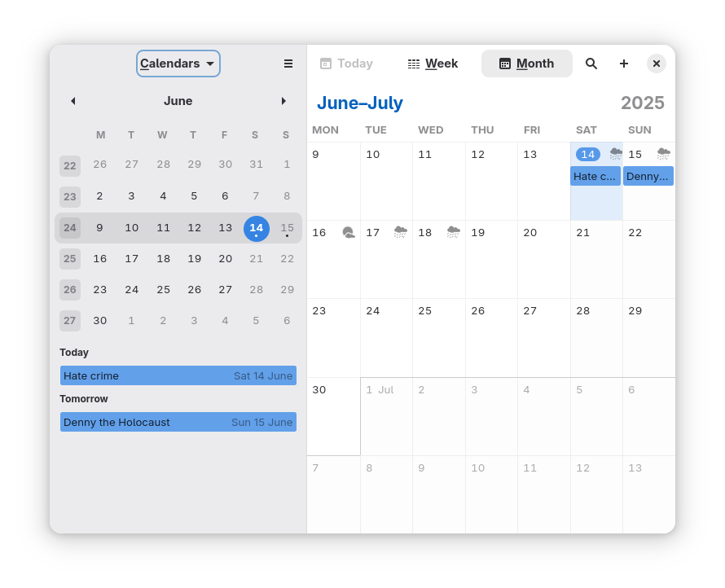Open the Calendars dropdown
This screenshot has height=588, width=725.
(178, 64)
